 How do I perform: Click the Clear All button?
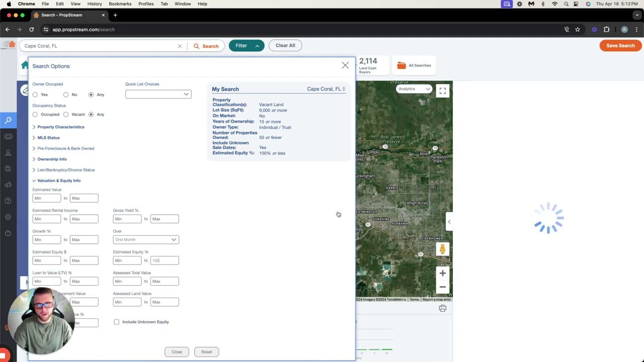(285, 46)
